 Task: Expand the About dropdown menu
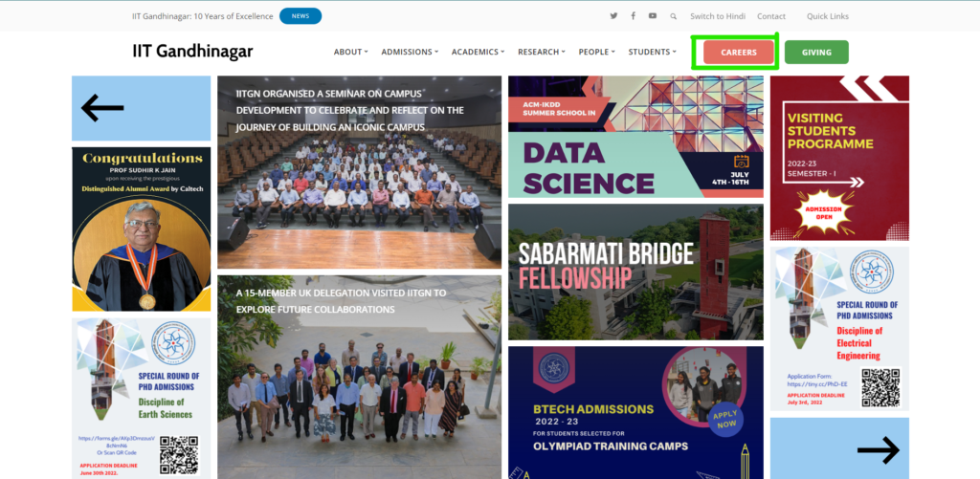351,53
